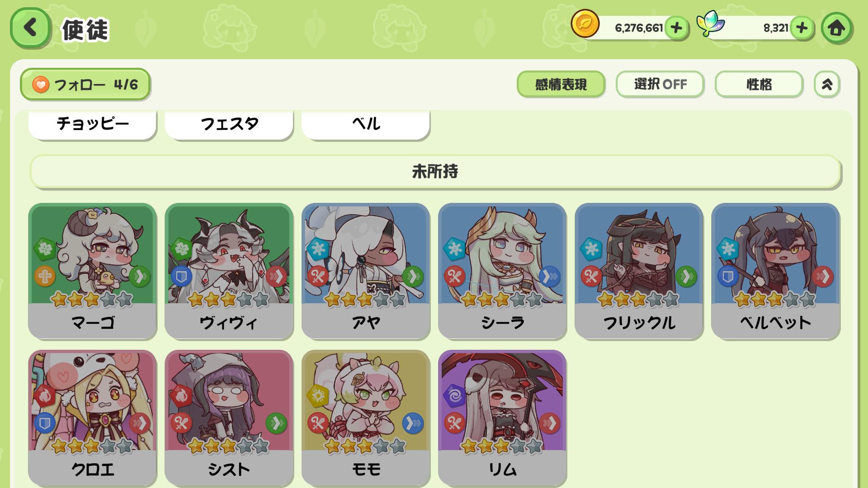Screen dimensions: 868x488
Task: Select the チョッピー character tab
Action: [93, 124]
